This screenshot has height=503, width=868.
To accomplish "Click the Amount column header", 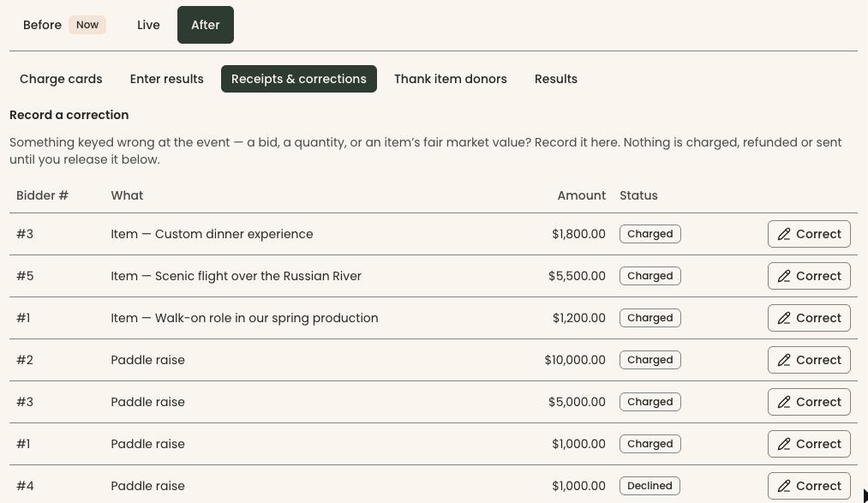I will coord(581,195).
